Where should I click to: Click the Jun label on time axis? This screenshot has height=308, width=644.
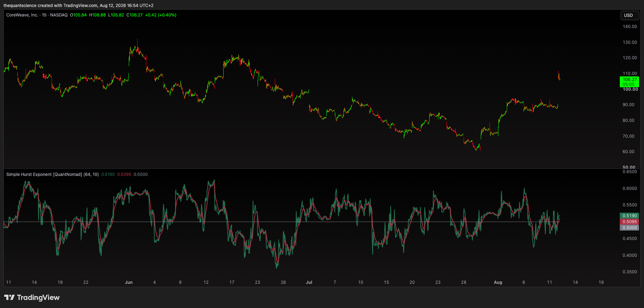point(129,282)
